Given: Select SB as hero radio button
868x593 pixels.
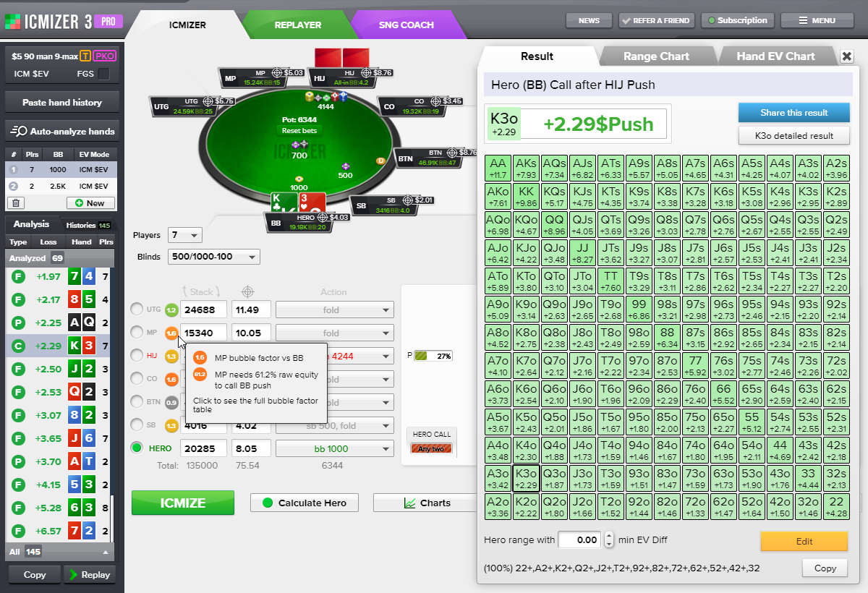Looking at the screenshot, I should [x=137, y=425].
